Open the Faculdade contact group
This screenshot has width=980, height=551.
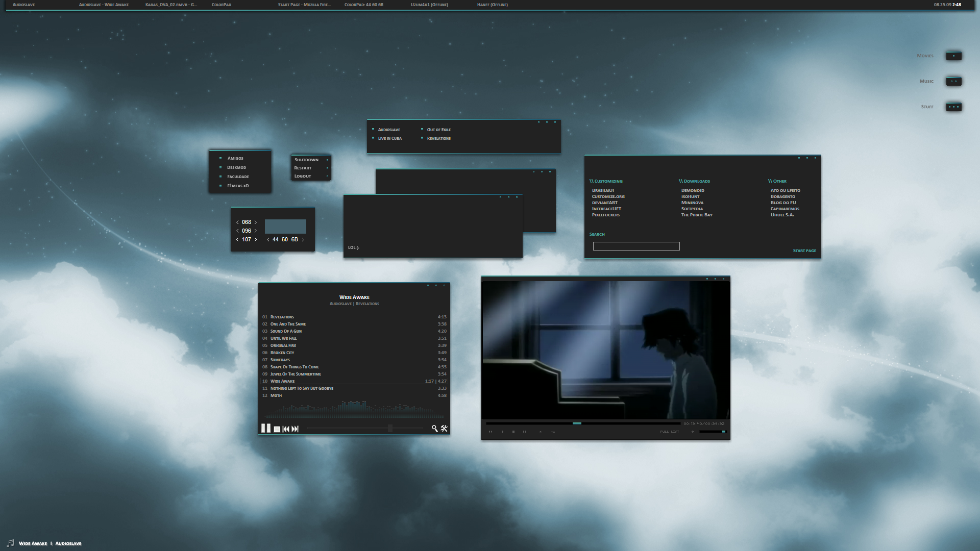pyautogui.click(x=238, y=177)
